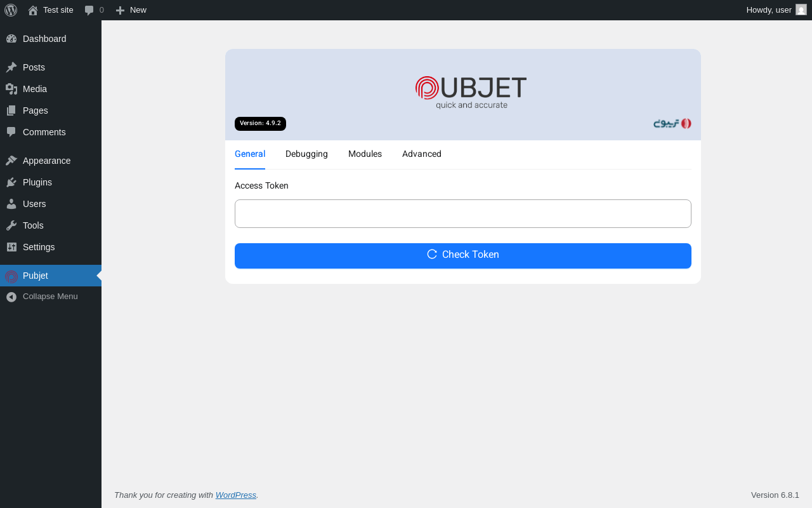The height and width of the screenshot is (508, 812).
Task: Click the quick and accurate tagline
Action: (x=471, y=105)
